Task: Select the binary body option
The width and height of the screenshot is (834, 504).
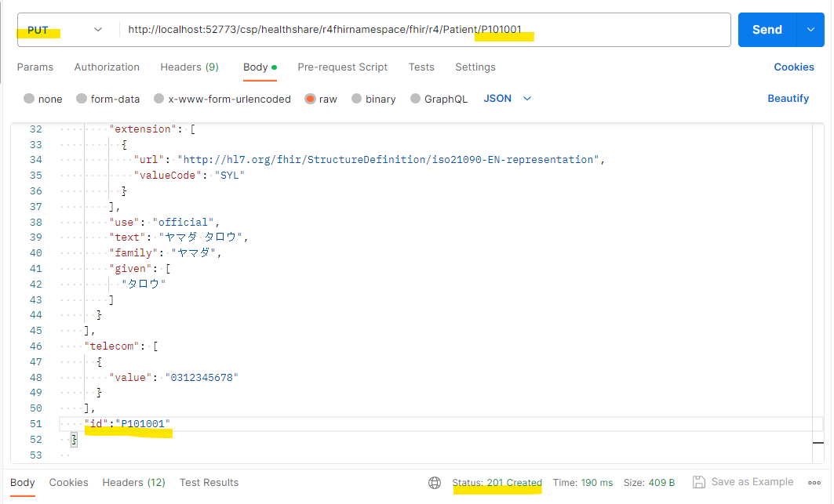Action: click(357, 99)
